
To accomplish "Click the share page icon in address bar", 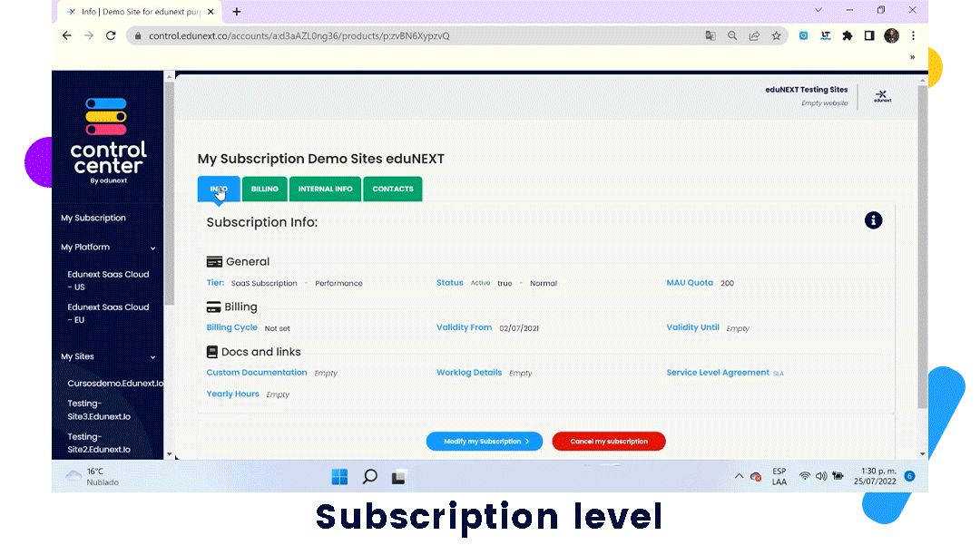I will pos(754,35).
